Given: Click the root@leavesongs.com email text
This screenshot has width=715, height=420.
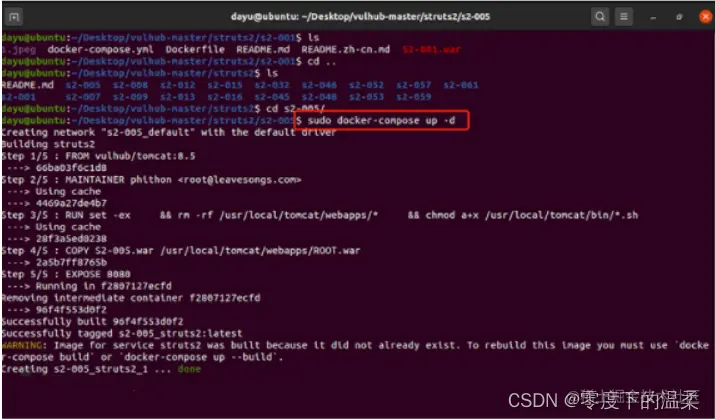Looking at the screenshot, I should pos(239,180).
